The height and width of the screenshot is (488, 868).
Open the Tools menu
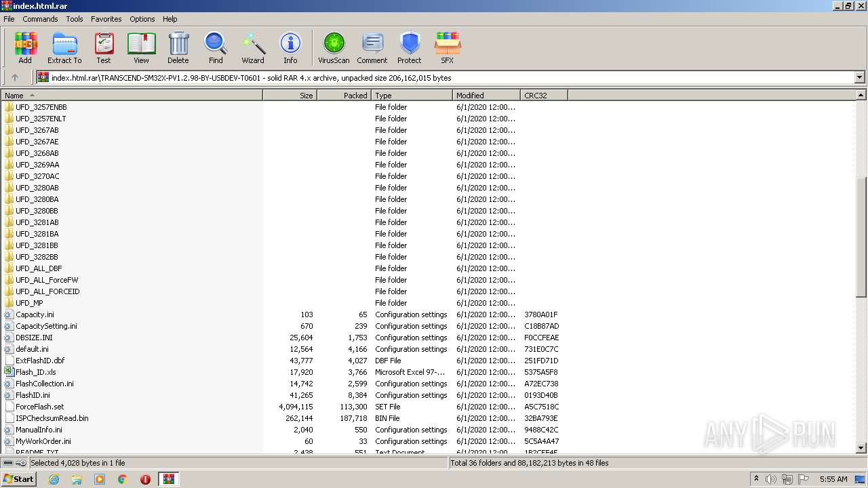coord(75,19)
